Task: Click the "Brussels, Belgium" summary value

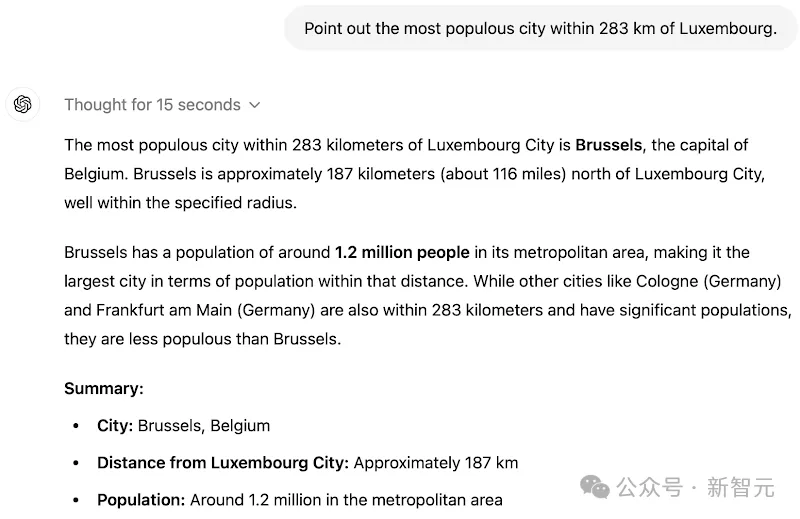Action: [x=204, y=426]
